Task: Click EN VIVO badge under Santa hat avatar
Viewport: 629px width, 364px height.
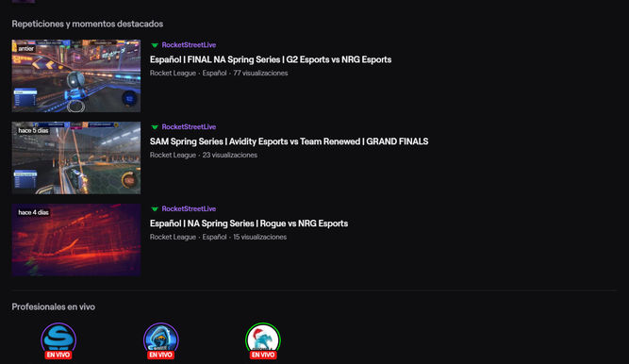Action: pyautogui.click(x=263, y=355)
